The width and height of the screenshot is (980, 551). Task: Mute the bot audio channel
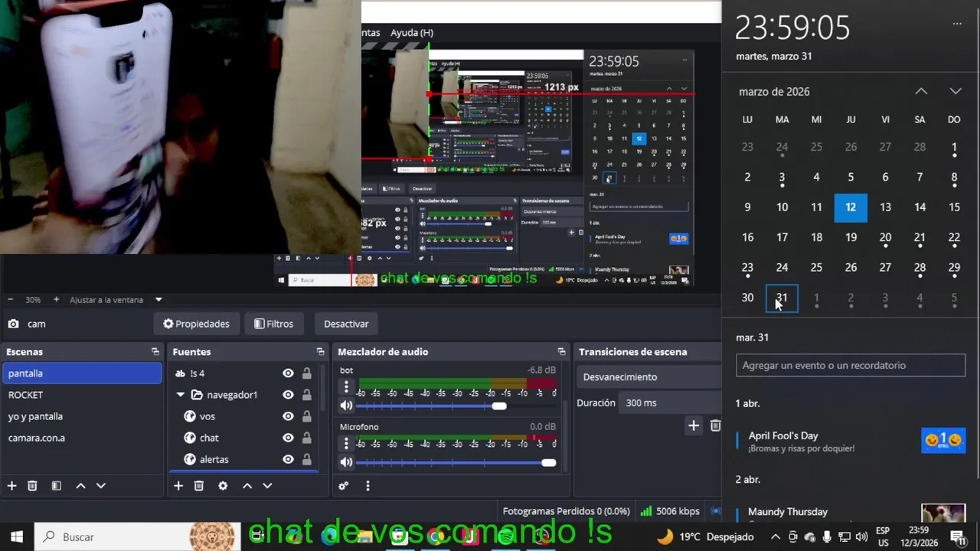(346, 406)
